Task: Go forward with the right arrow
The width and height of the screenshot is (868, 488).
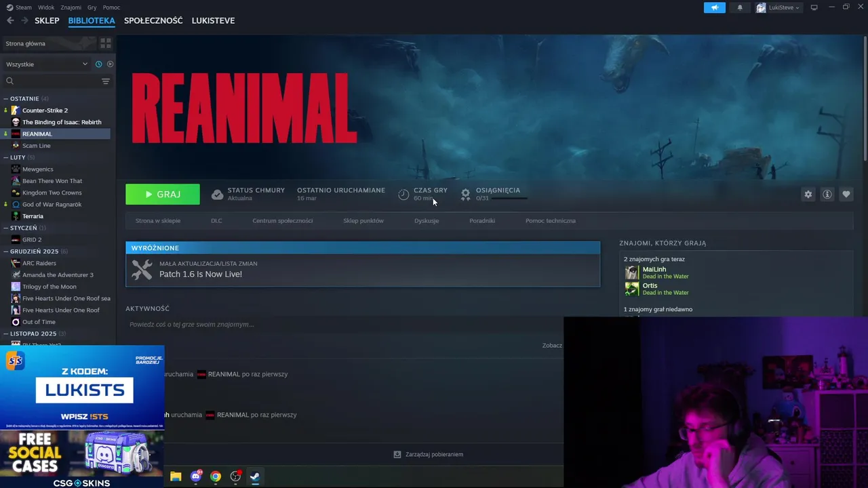Action: pos(24,20)
